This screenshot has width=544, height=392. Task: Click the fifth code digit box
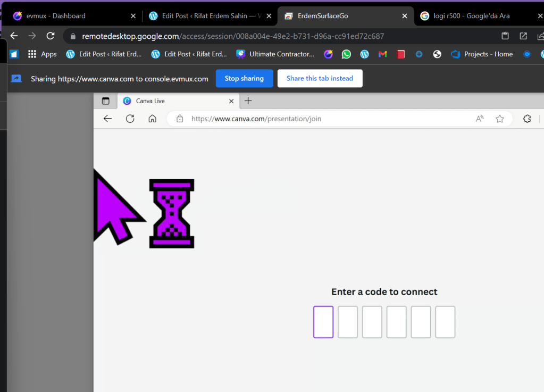(421, 322)
